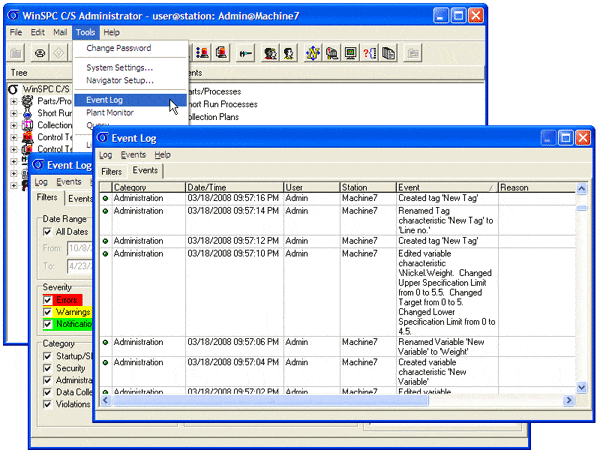Sort by the Date/Time column header
The height and width of the screenshot is (450, 600).
point(232,187)
